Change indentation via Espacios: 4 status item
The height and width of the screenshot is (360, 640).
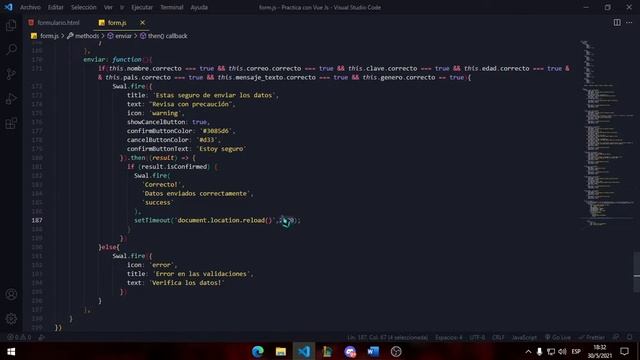[x=449, y=338]
